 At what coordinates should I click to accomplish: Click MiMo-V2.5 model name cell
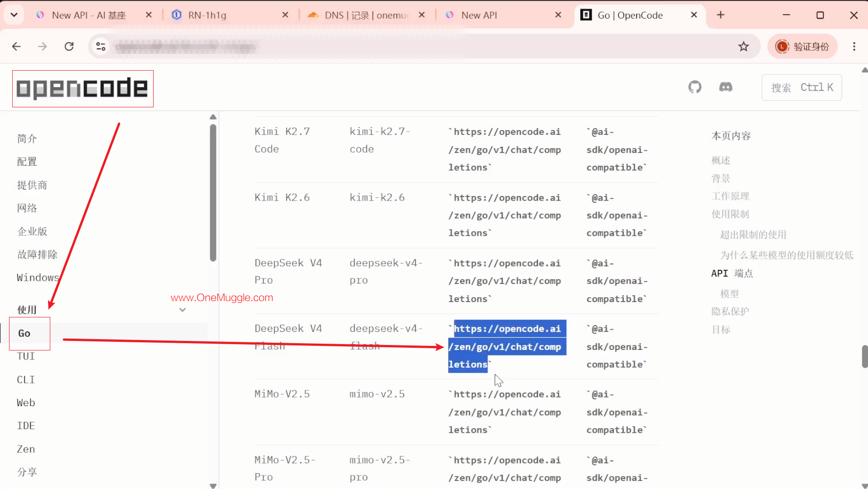tap(282, 394)
